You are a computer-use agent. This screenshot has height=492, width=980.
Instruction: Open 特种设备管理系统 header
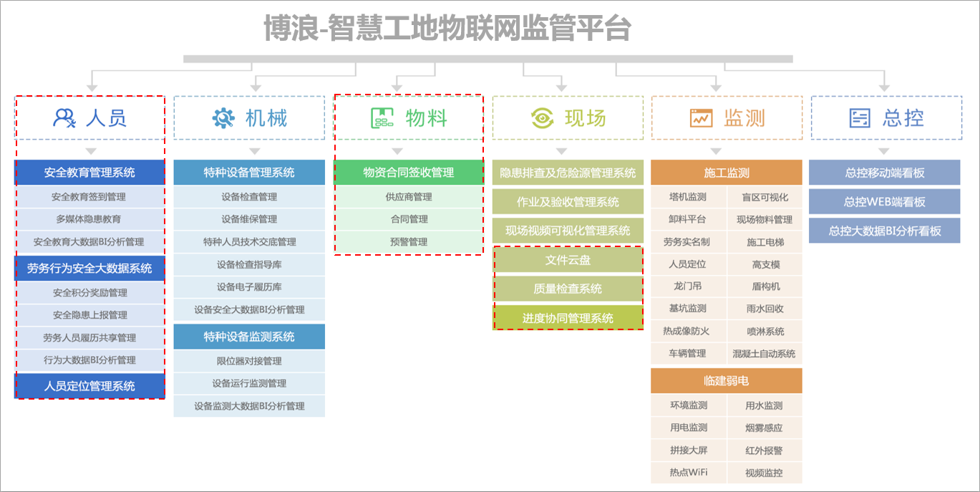249,173
